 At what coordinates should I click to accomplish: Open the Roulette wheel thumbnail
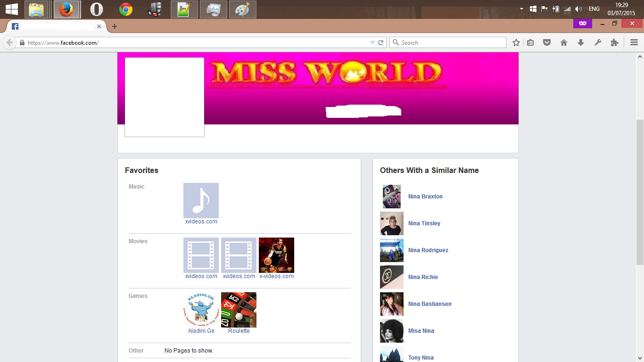(239, 310)
